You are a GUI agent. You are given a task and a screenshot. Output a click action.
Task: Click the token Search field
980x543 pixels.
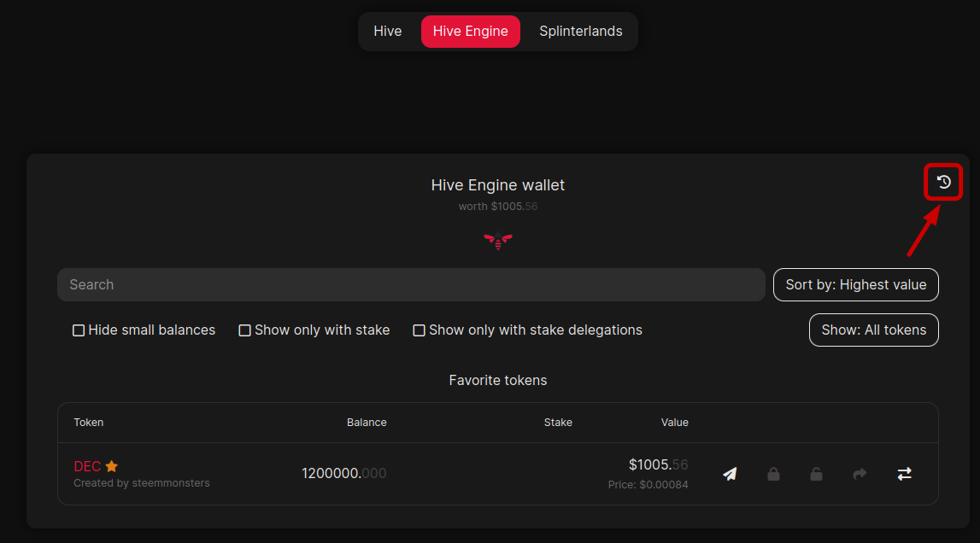[x=411, y=285]
